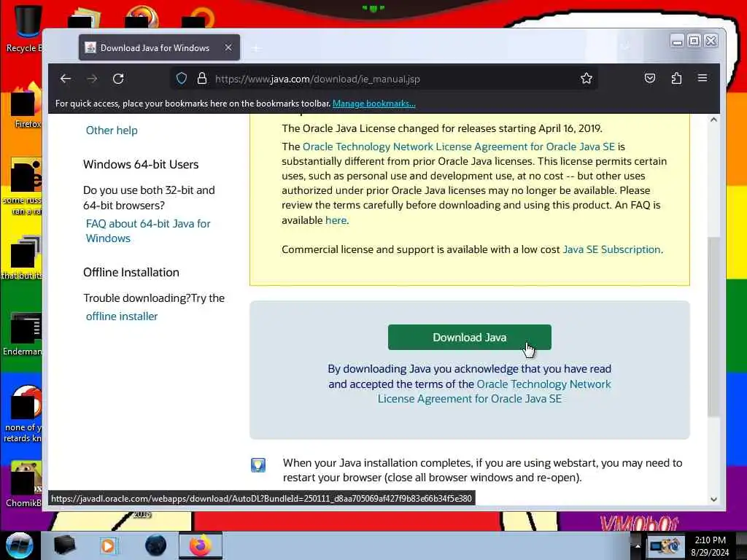Show hidden system tray icons
Image resolution: width=747 pixels, height=560 pixels.
coord(637,545)
